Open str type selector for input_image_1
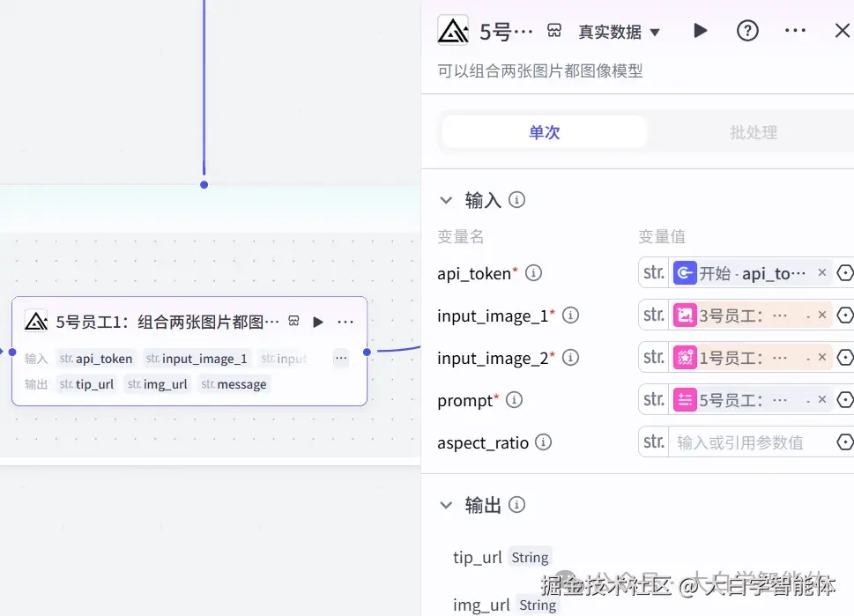The height and width of the screenshot is (616, 854). [654, 315]
